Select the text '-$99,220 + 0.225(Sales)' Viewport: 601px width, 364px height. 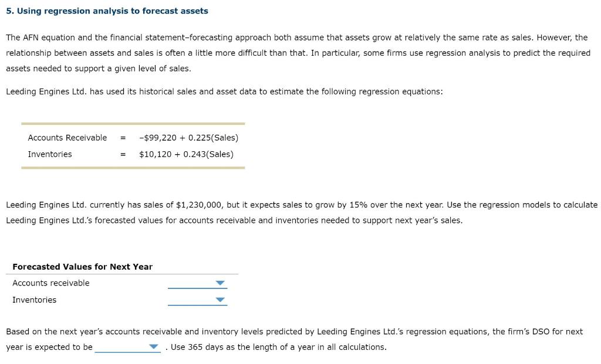(188, 137)
